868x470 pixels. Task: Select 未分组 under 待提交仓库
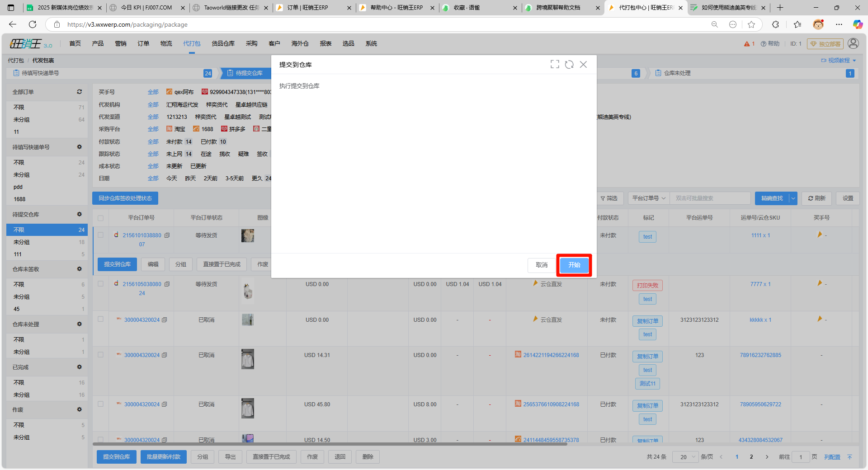47,242
